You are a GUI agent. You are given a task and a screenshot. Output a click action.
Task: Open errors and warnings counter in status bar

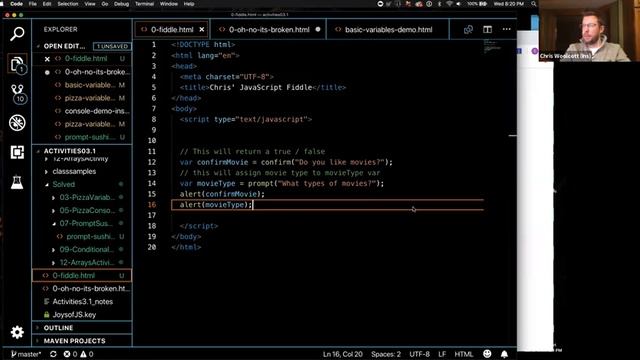point(78,354)
